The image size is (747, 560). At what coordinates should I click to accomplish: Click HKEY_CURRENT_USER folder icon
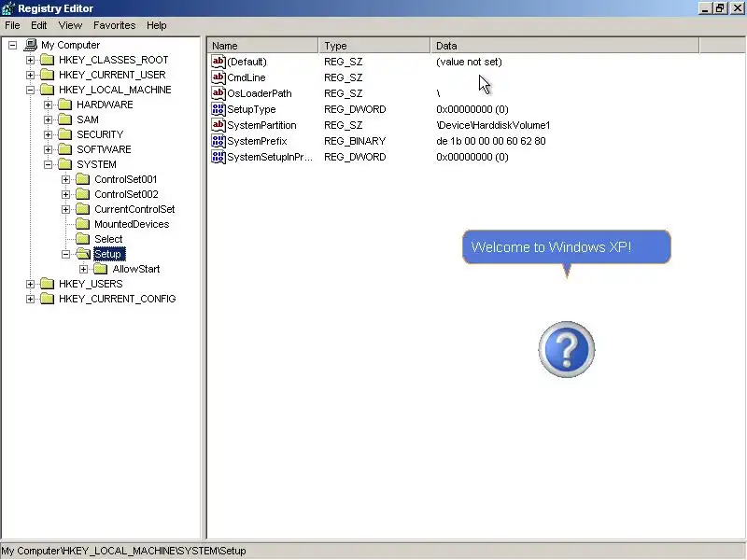[x=48, y=75]
